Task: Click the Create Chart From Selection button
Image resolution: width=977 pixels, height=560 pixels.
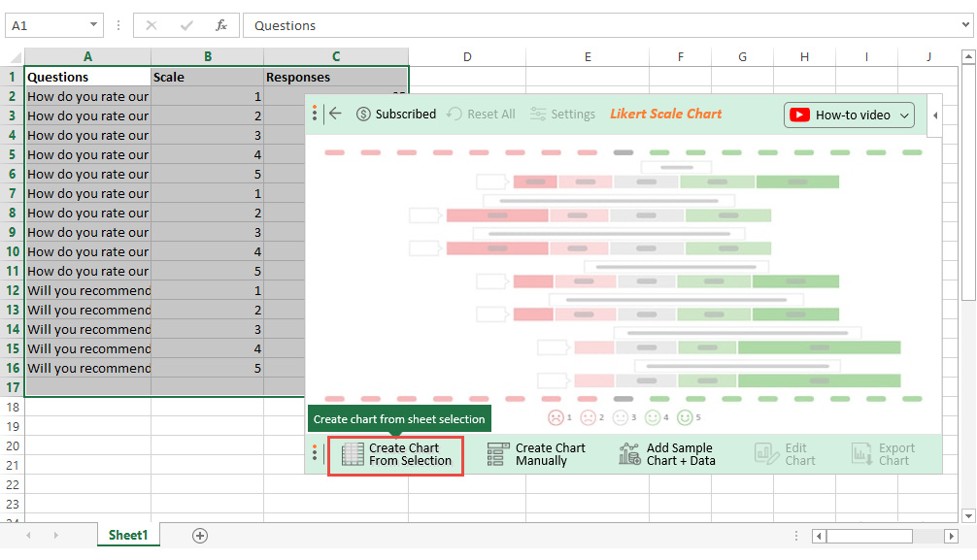Action: (x=395, y=455)
